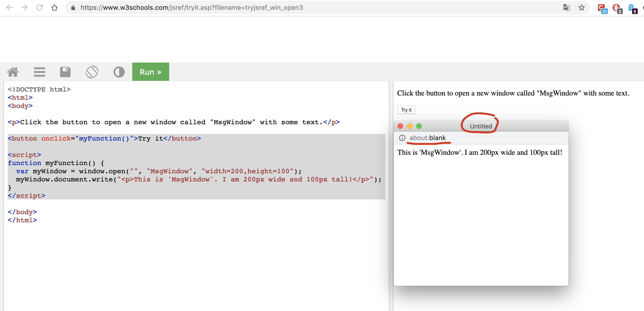644x311 pixels.
Task: Open red extension icon with badge 10
Action: [601, 8]
